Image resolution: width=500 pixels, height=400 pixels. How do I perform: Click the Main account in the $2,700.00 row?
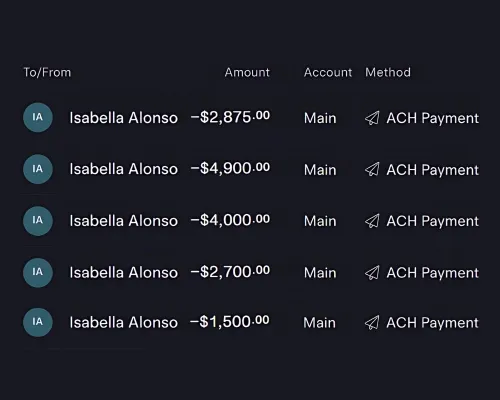tap(320, 273)
